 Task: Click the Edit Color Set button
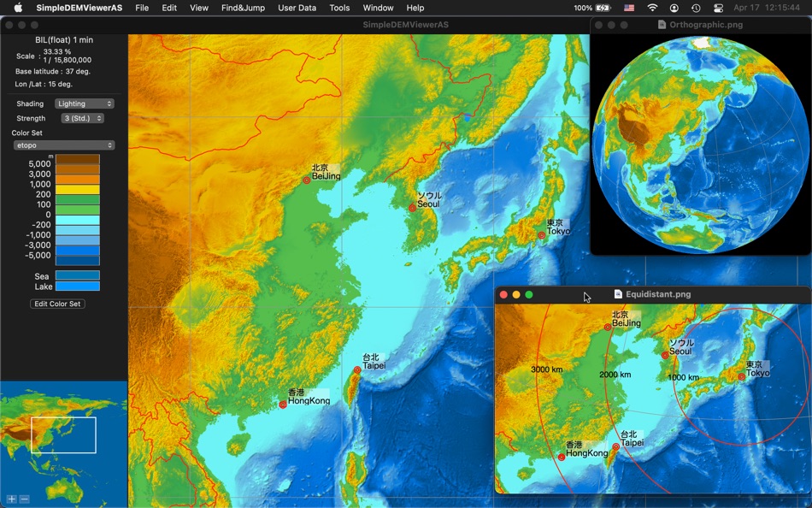click(x=57, y=304)
